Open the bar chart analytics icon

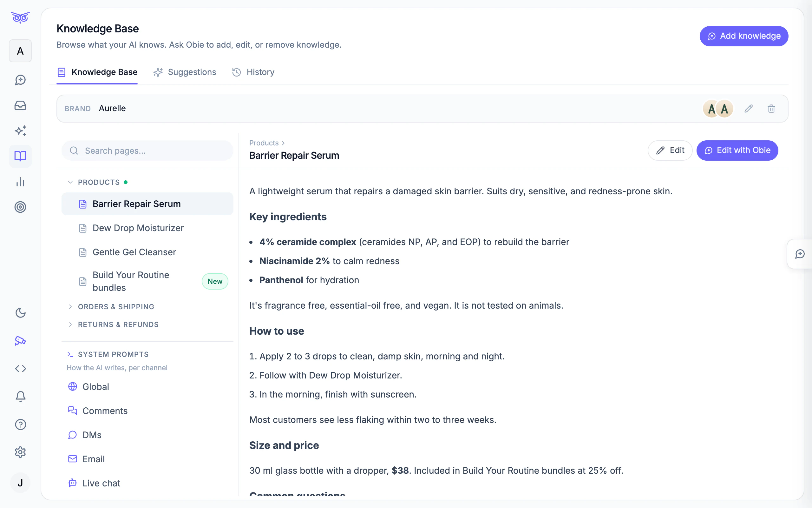pos(20,182)
